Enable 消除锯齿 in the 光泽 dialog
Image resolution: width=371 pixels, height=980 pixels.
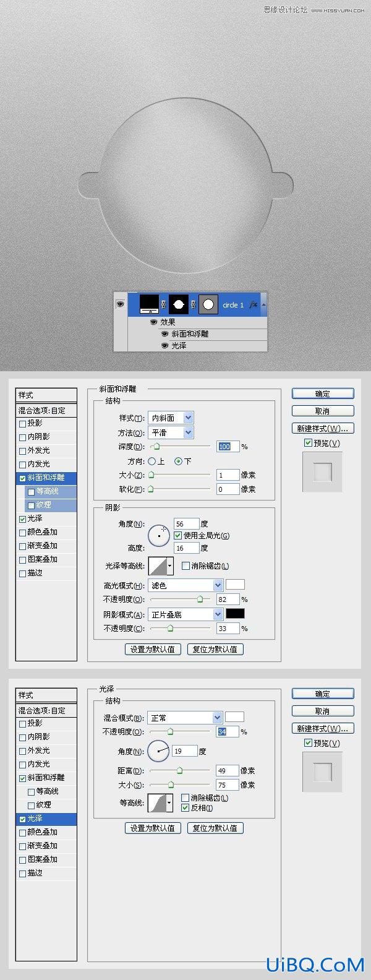(185, 798)
